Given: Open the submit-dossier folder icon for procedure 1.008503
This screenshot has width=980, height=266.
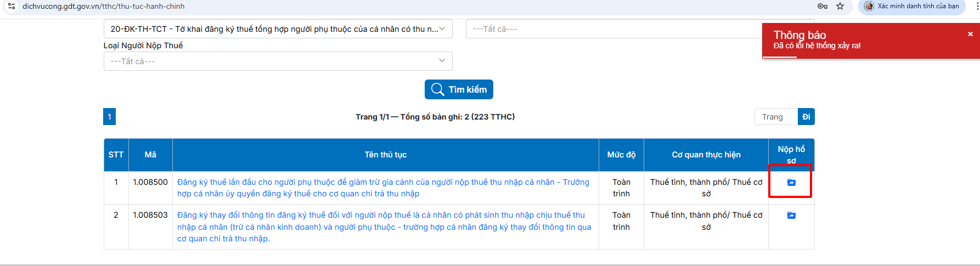Looking at the screenshot, I should pyautogui.click(x=791, y=216).
